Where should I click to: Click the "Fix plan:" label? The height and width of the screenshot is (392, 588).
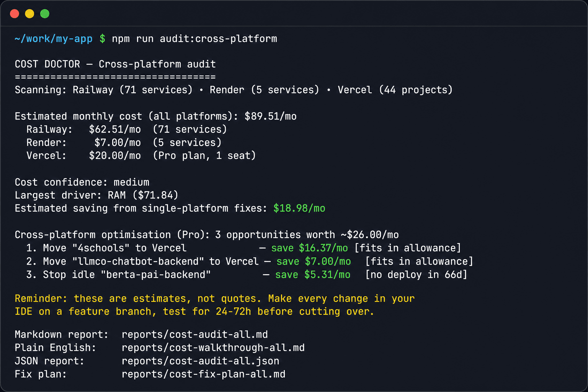tap(41, 374)
